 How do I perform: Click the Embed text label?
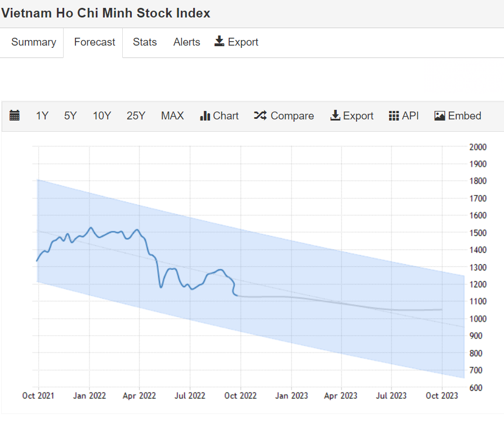coord(465,115)
